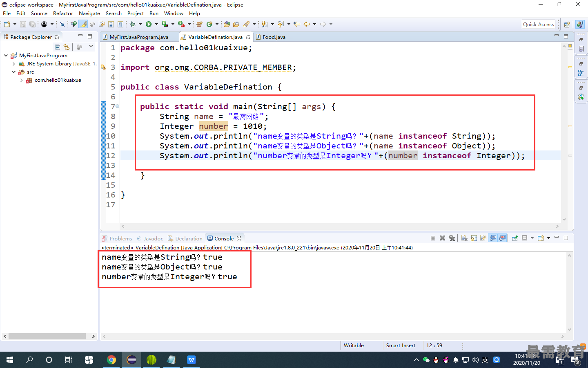588x368 pixels.
Task: Click Terminate square in Console toolbar
Action: (433, 238)
